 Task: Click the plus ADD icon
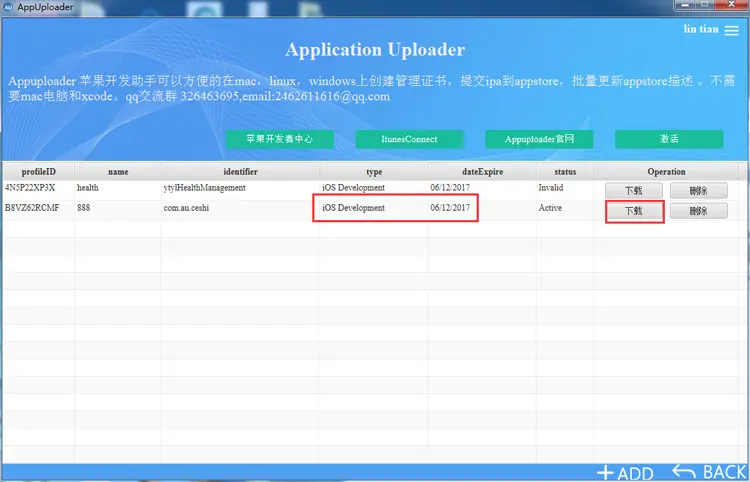[x=605, y=472]
